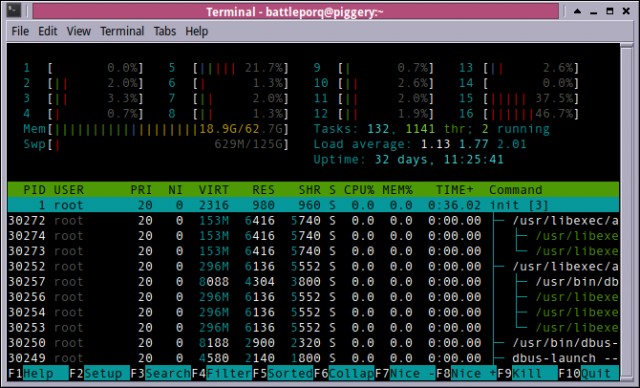Click the Swp usage meter bar
The width and height of the screenshot is (640, 388).
[156, 144]
